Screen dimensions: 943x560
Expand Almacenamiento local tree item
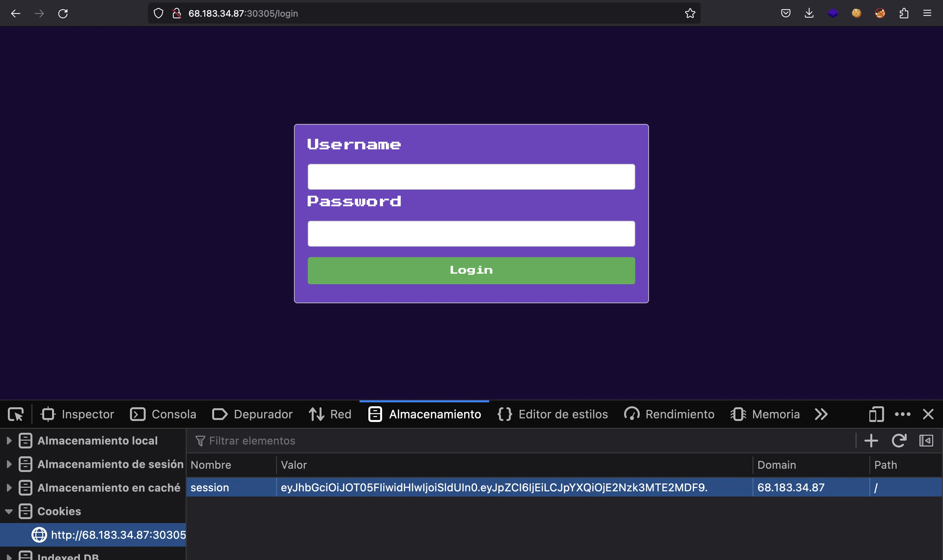(9, 440)
